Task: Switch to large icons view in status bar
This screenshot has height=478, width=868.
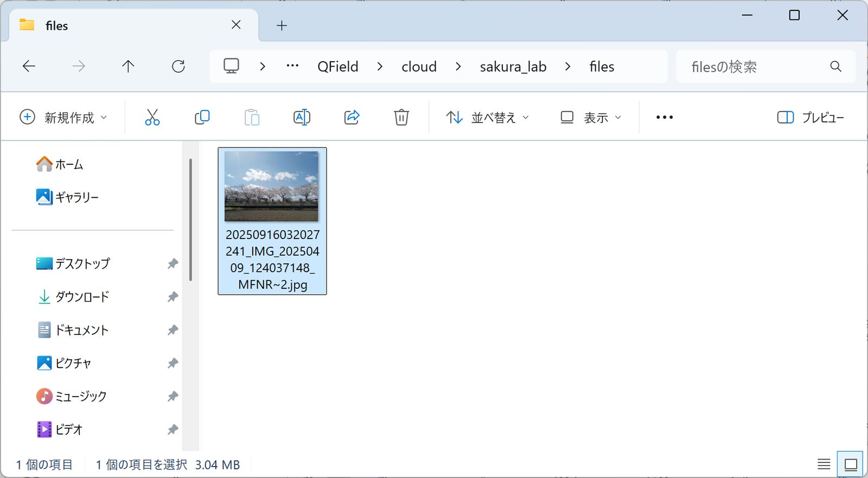Action: coord(851,464)
